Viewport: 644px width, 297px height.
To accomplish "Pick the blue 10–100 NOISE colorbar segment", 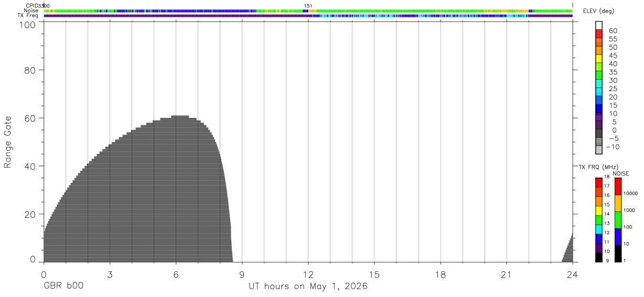I will [x=618, y=237].
